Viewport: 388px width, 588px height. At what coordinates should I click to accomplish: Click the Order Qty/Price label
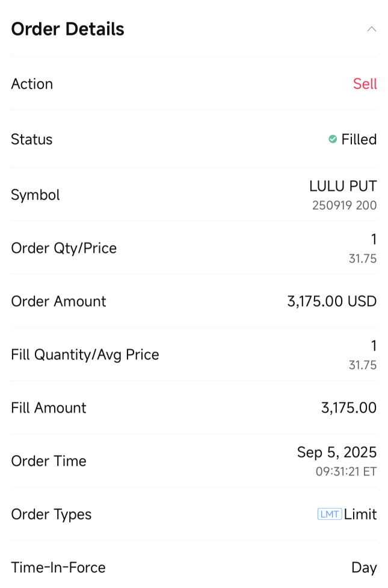(64, 248)
